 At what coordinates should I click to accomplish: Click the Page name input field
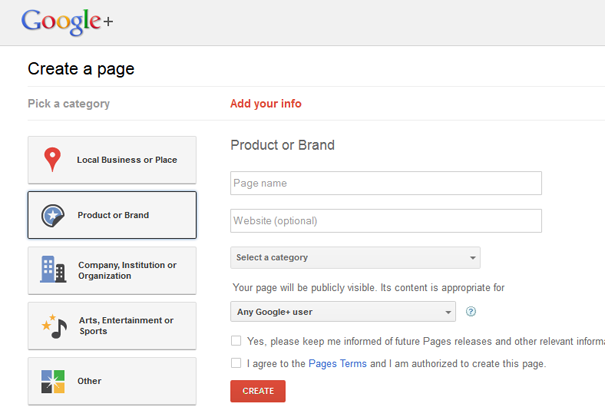tap(386, 183)
